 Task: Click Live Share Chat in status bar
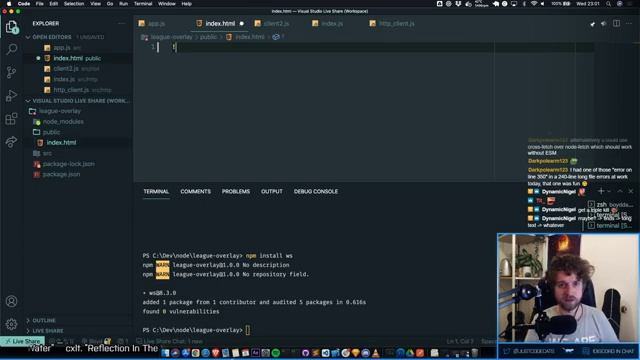point(170,341)
